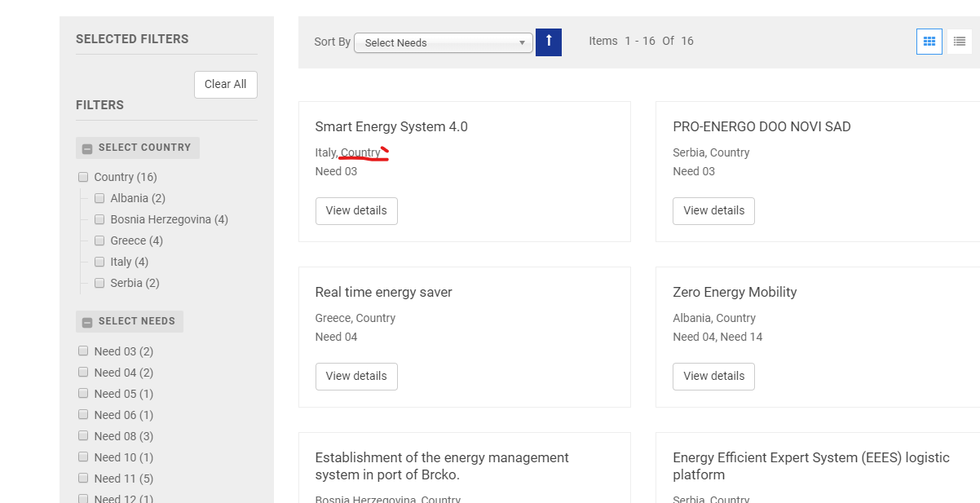Screen dimensions: 980x503
Task: Open the Sort By dropdown
Action: pos(444,42)
